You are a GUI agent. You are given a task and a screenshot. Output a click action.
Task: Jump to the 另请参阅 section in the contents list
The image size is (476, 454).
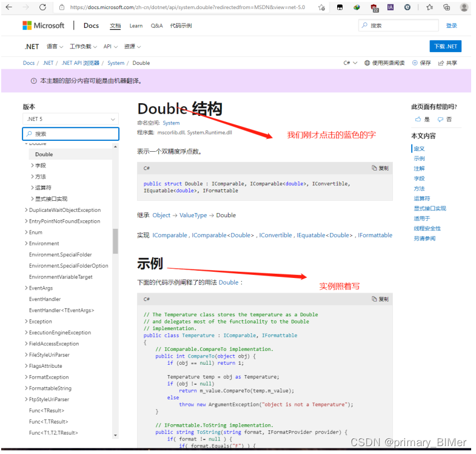424,239
